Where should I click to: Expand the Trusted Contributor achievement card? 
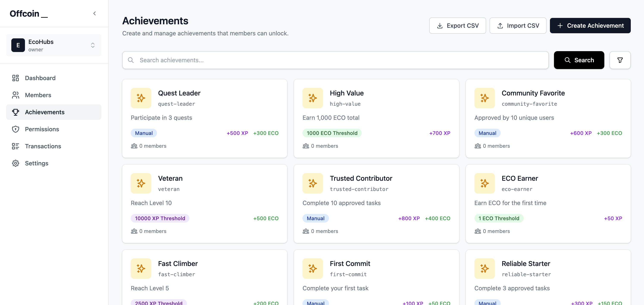coord(376,203)
